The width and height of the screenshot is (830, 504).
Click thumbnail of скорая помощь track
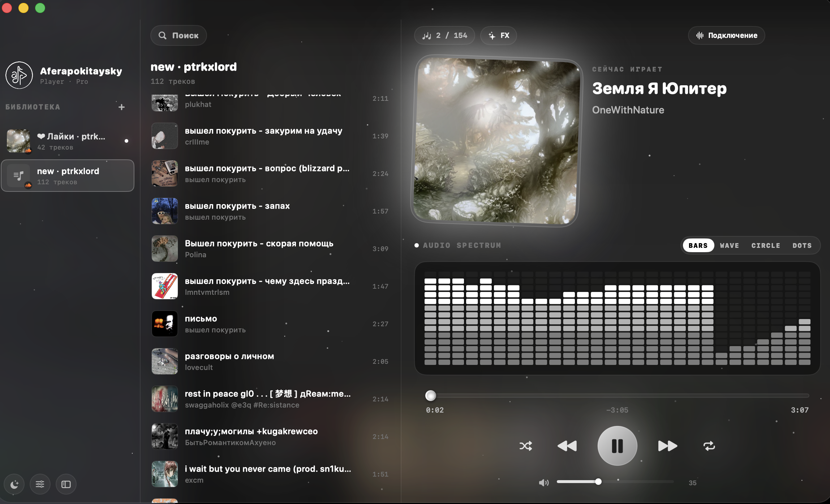click(x=165, y=249)
